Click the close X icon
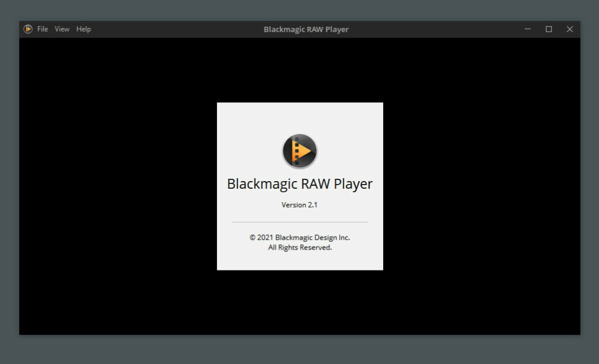The width and height of the screenshot is (599, 364). [569, 29]
